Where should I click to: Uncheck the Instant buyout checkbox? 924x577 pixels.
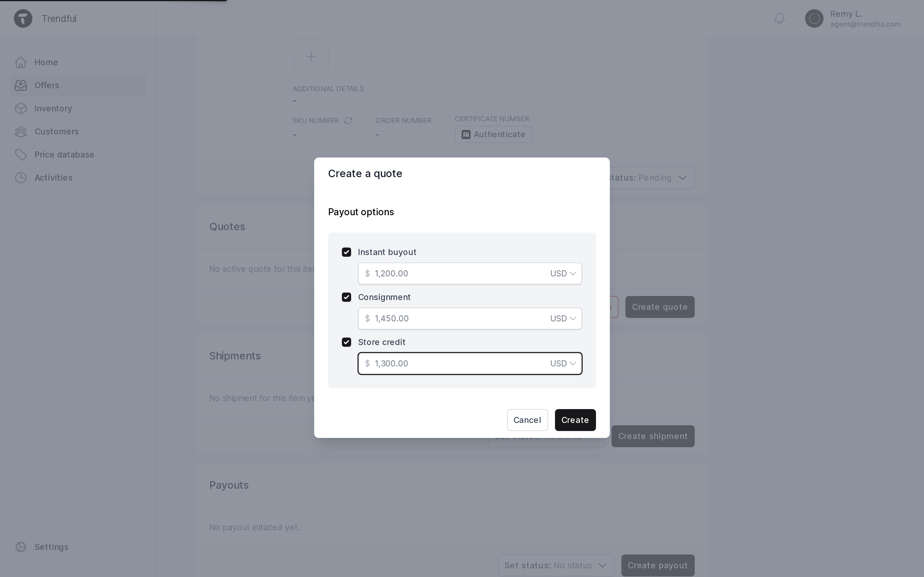point(346,252)
